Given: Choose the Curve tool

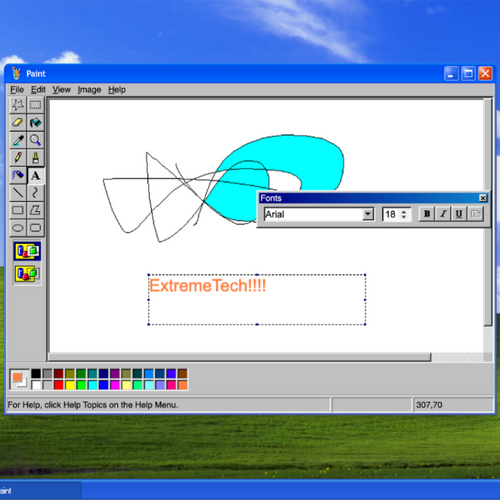Looking at the screenshot, I should click(x=35, y=193).
